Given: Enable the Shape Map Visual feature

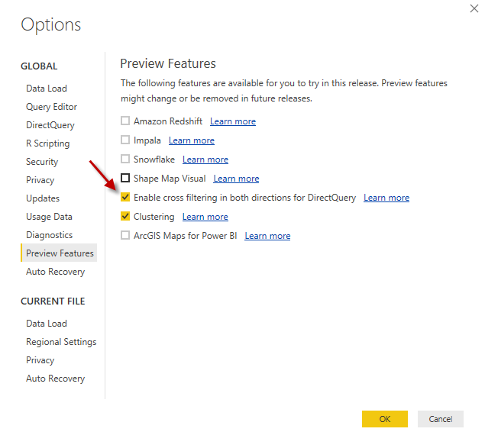Looking at the screenshot, I should (125, 179).
